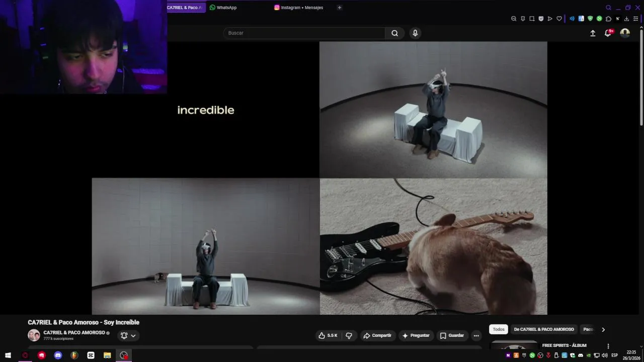Click the page vertical scrollbar thumb
The height and width of the screenshot is (362, 644).
point(641,76)
